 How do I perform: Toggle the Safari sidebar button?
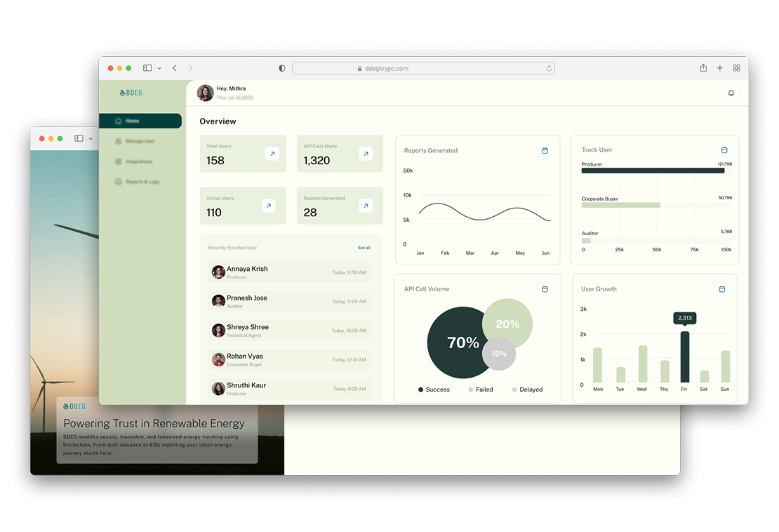(147, 68)
